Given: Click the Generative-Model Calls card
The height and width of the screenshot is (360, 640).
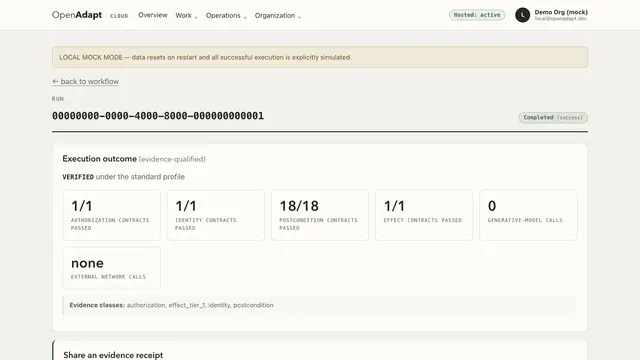Looking at the screenshot, I should pos(528,215).
